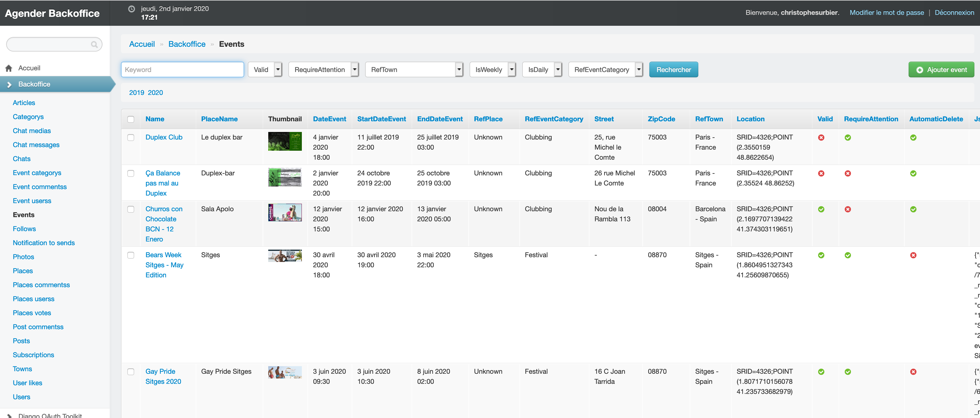
Task: Click the home icon beside Accueil
Action: pos(9,68)
